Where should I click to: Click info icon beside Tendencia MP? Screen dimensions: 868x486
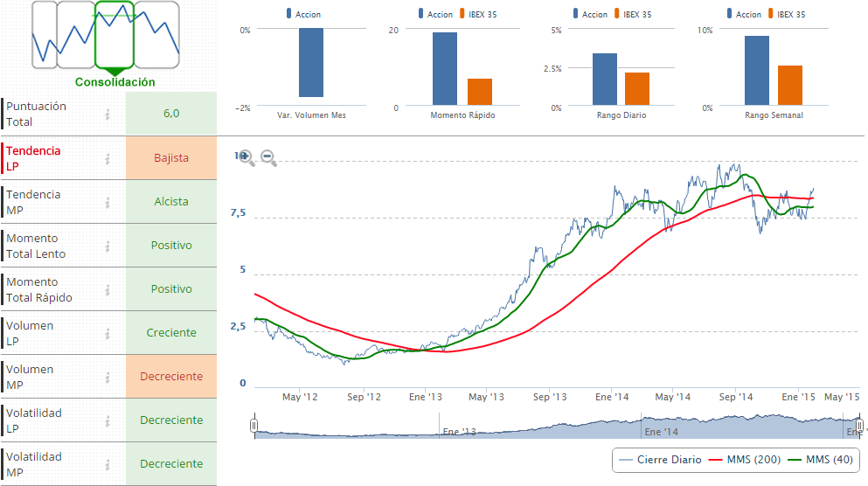click(108, 202)
